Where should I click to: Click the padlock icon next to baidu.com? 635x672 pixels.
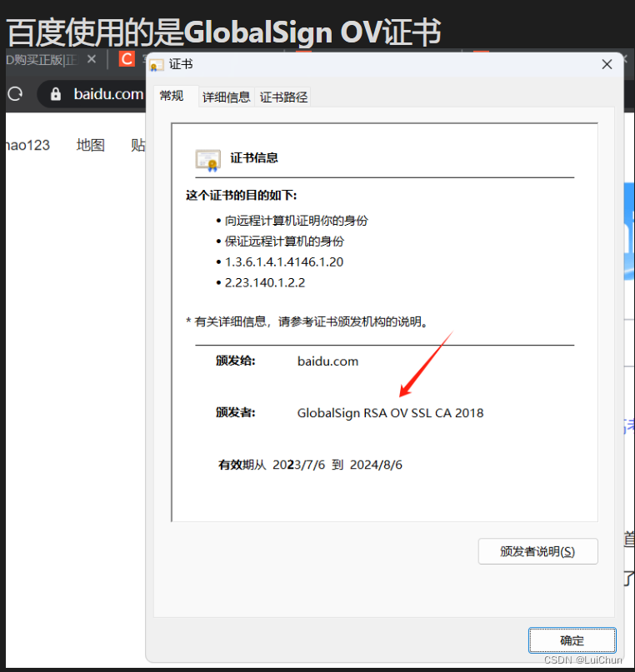(56, 94)
